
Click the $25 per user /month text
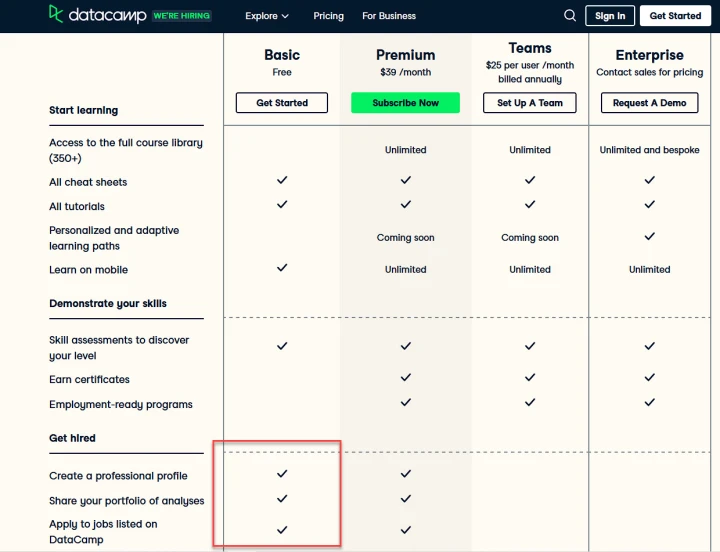530,65
